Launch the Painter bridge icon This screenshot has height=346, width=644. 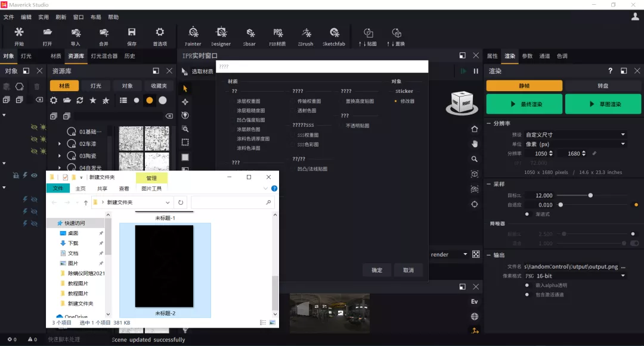(193, 32)
